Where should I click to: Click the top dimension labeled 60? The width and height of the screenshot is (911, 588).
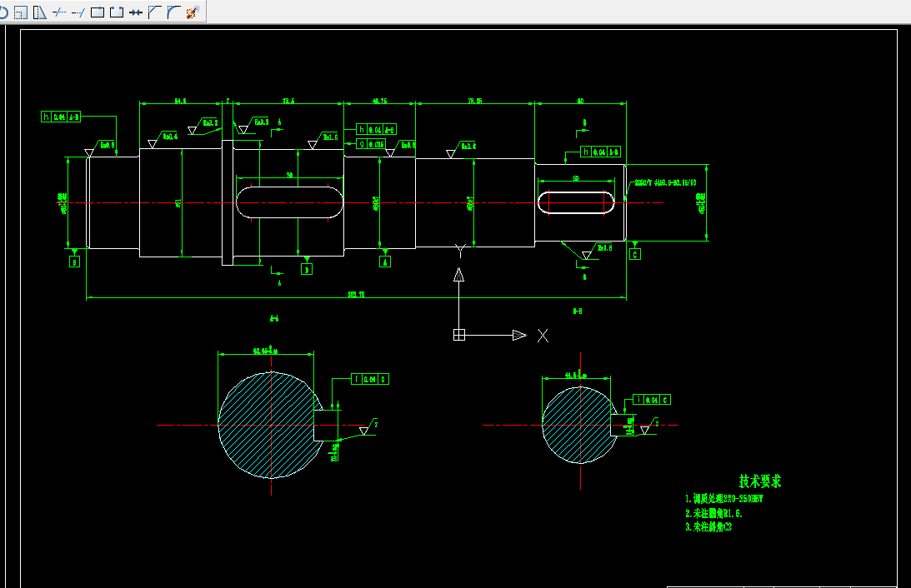pyautogui.click(x=580, y=101)
